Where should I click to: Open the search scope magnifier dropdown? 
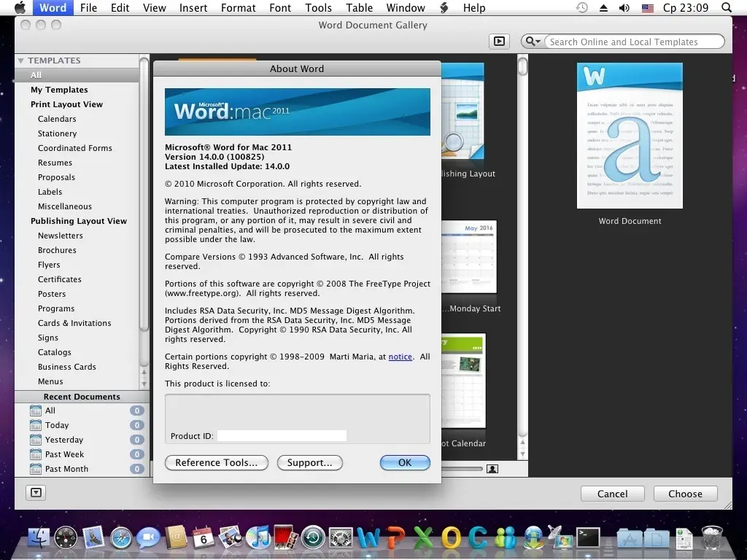pos(533,42)
